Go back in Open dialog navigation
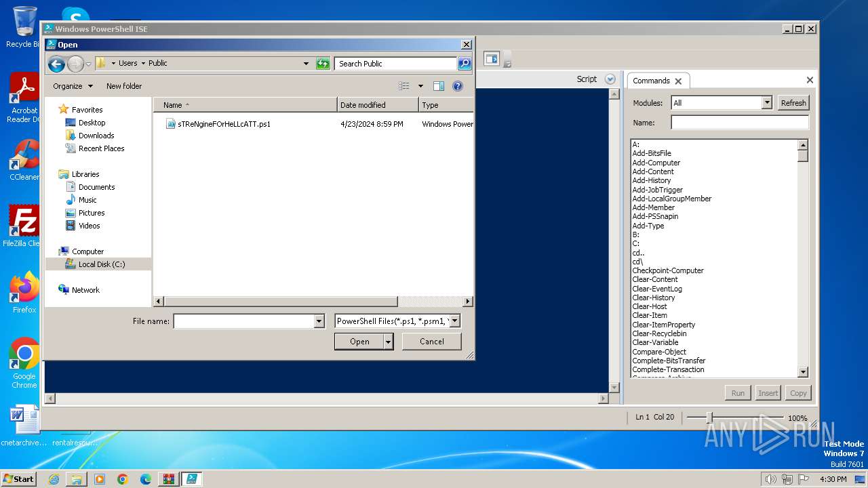868x488 pixels. click(56, 64)
